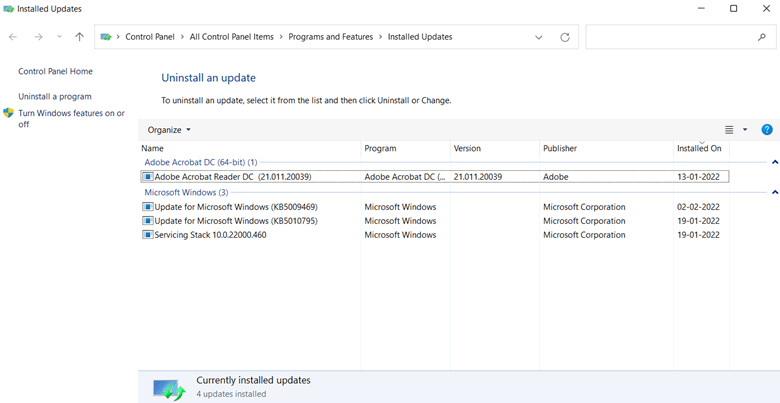Sort by Version column header

[x=495, y=148]
